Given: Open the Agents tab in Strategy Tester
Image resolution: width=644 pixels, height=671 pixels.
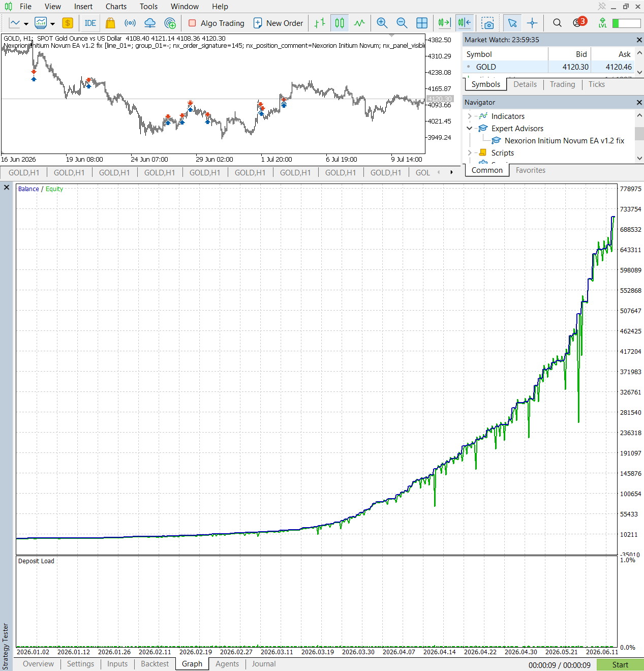Looking at the screenshot, I should (227, 664).
